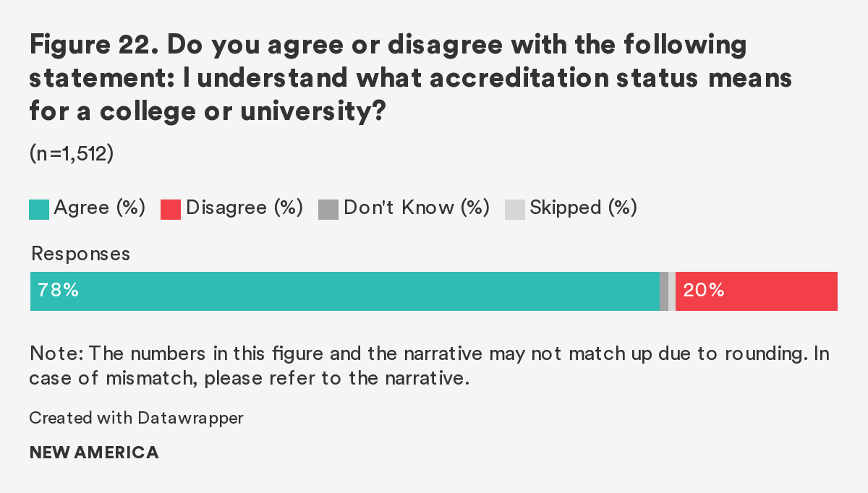Click the Figure 22 chart title
The image size is (868, 493).
pyautogui.click(x=410, y=78)
